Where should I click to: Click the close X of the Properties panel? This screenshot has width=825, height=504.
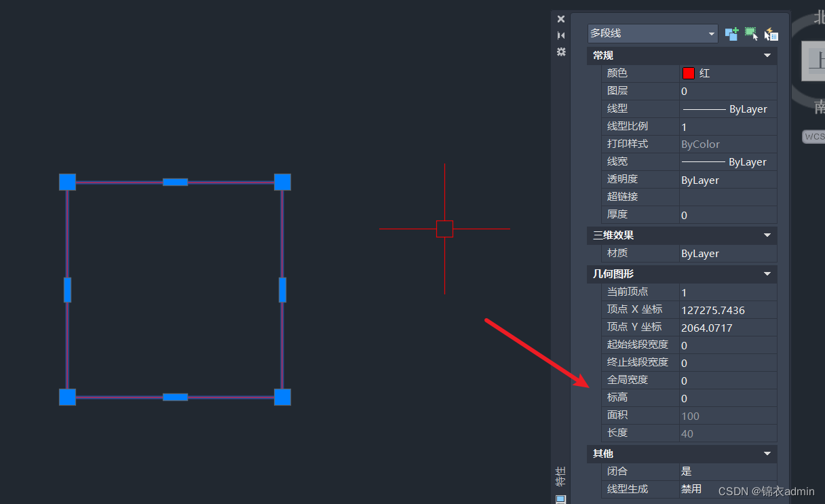pyautogui.click(x=560, y=18)
